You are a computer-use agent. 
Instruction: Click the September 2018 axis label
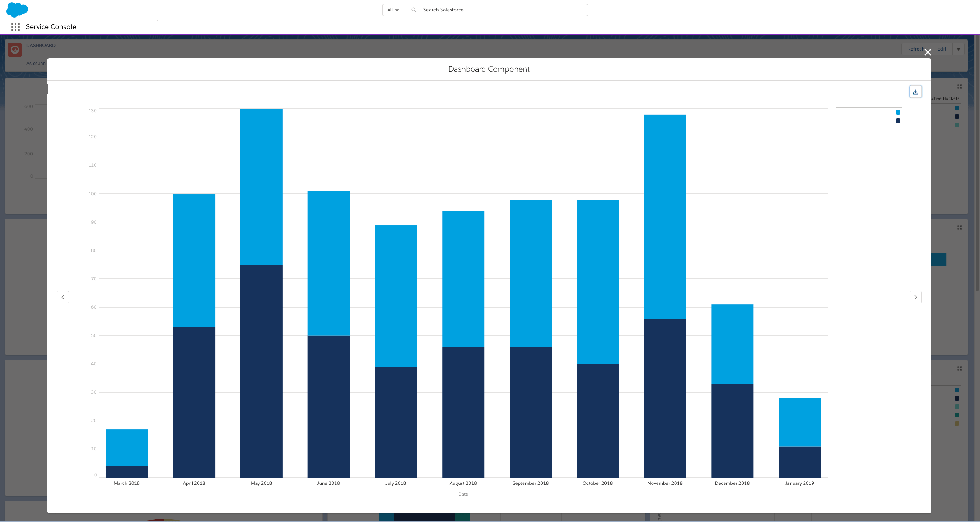(531, 483)
